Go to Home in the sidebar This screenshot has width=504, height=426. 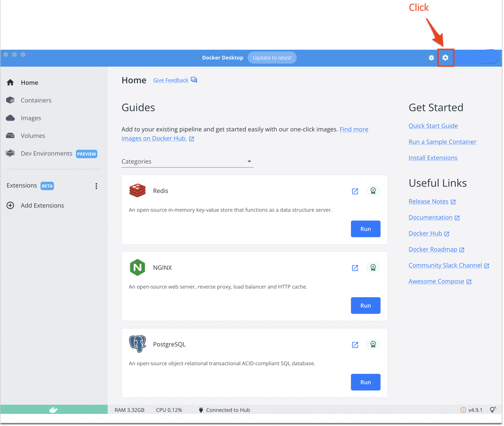29,83
